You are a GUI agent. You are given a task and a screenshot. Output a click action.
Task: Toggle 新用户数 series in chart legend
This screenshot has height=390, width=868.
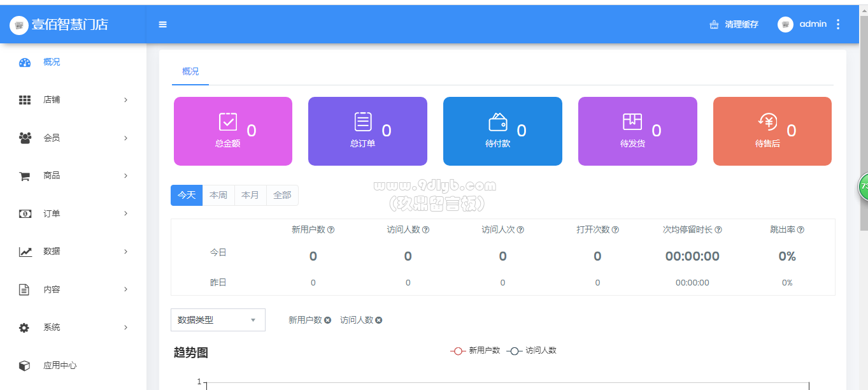pos(475,350)
